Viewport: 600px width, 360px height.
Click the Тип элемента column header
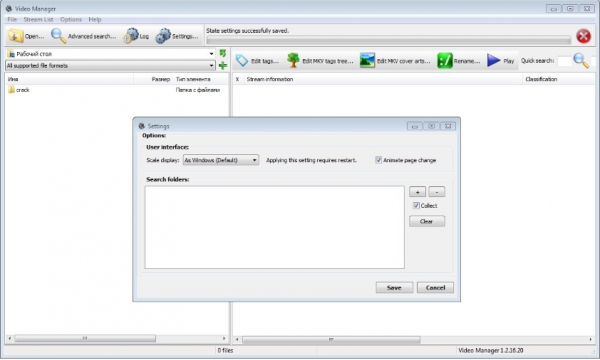click(201, 79)
